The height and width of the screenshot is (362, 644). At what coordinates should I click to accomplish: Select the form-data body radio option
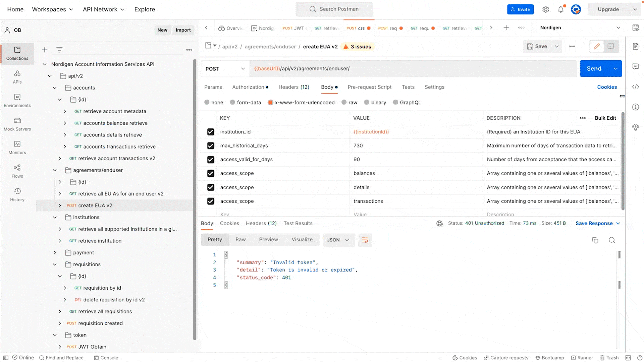pyautogui.click(x=232, y=103)
